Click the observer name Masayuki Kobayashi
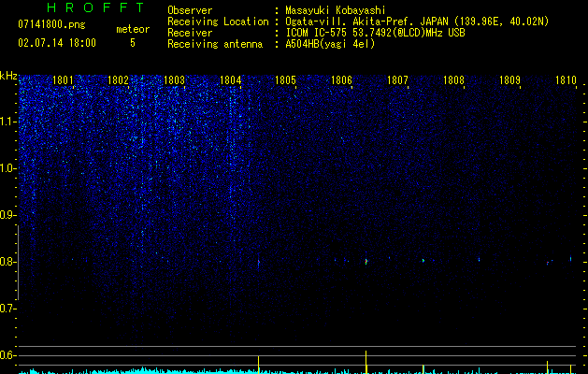The width and height of the screenshot is (588, 374). (336, 10)
